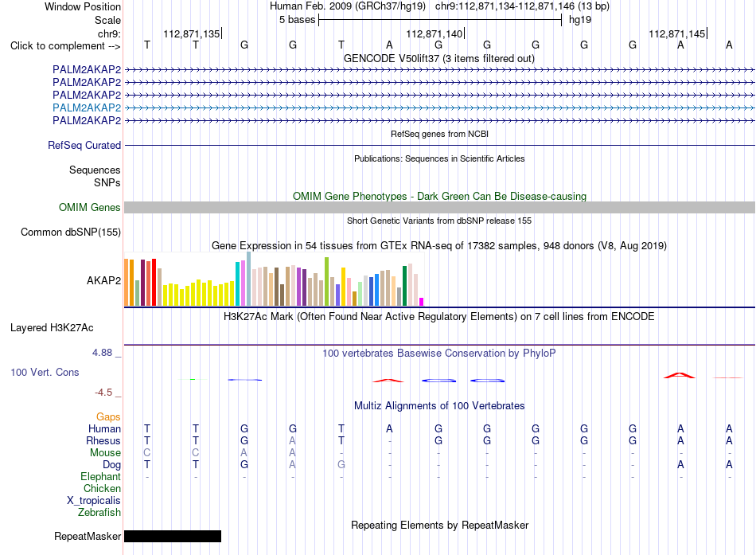Image resolution: width=756 pixels, height=555 pixels.
Task: Click 'Short Genetic Variants from dbSNP release 155'
Action: [439, 221]
